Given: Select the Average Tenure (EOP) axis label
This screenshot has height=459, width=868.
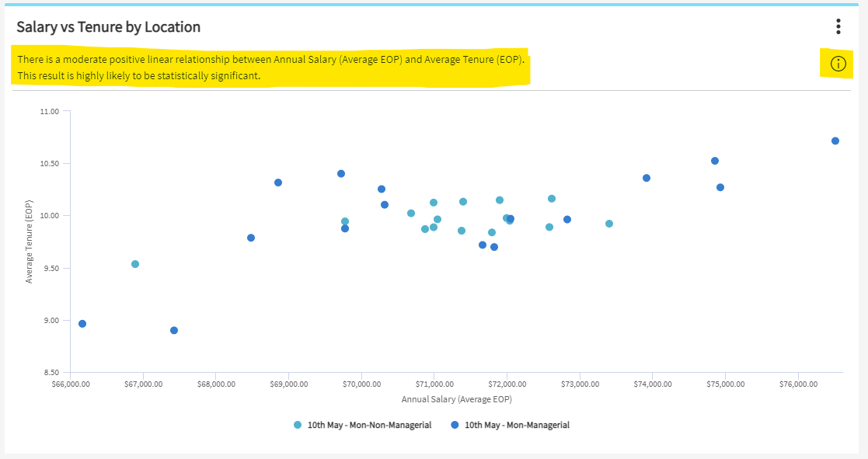Looking at the screenshot, I should (x=30, y=242).
